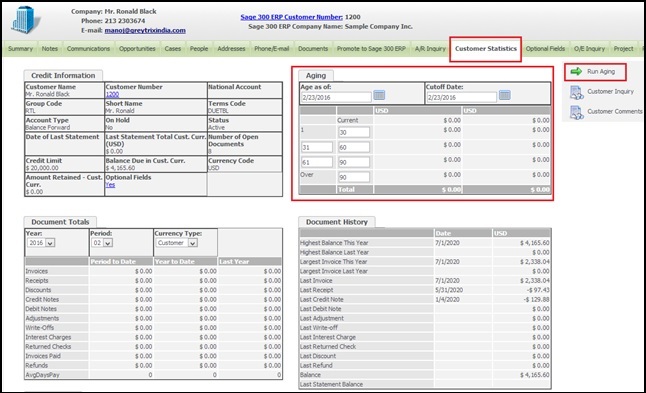
Task: Click the Credit Limit value $20,000.00
Action: point(42,168)
